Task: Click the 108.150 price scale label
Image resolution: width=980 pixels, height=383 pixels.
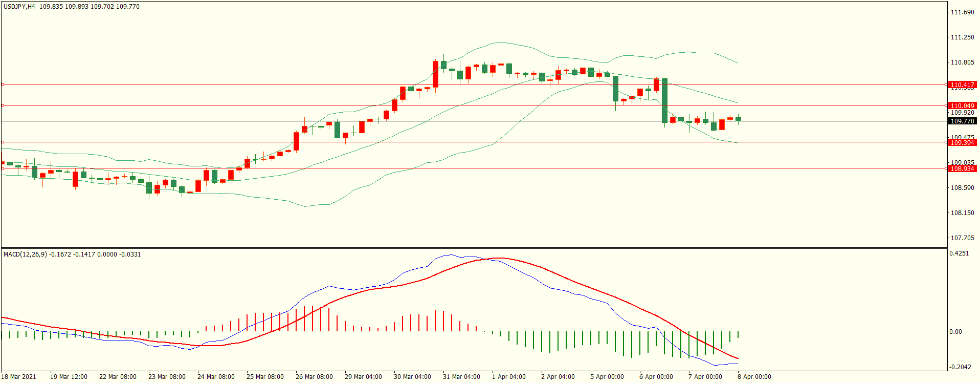Action: pos(962,213)
